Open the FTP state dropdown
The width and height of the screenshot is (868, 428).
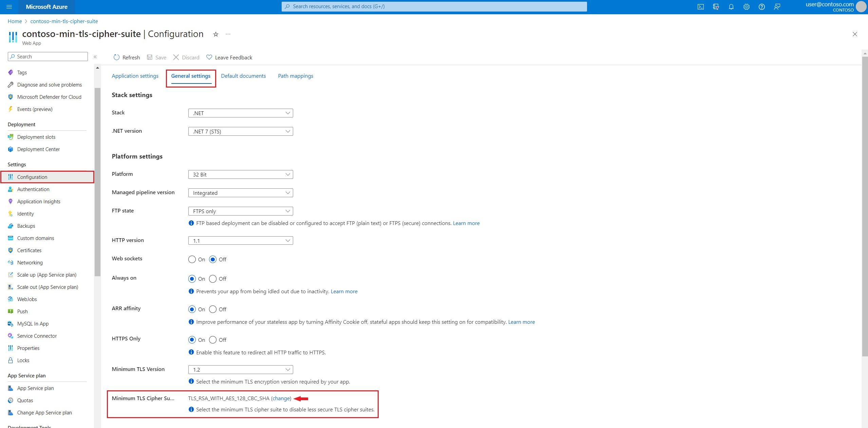tap(240, 211)
